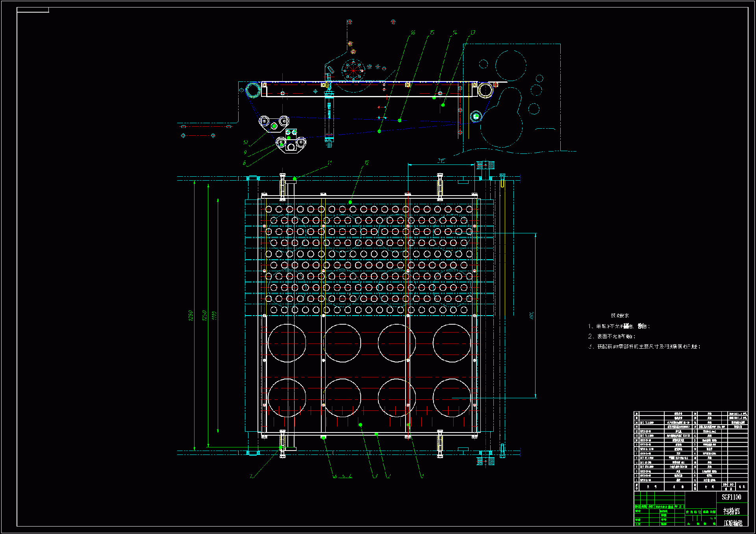This screenshot has width=756, height=534.
Task: Select part callout number 1 at bottom left
Action: (x=252, y=476)
